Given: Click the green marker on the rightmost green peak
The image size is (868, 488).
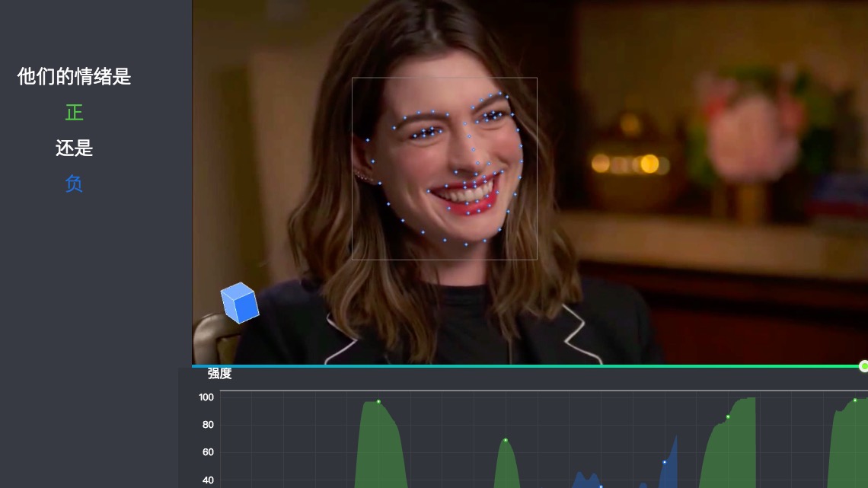Looking at the screenshot, I should pos(855,400).
